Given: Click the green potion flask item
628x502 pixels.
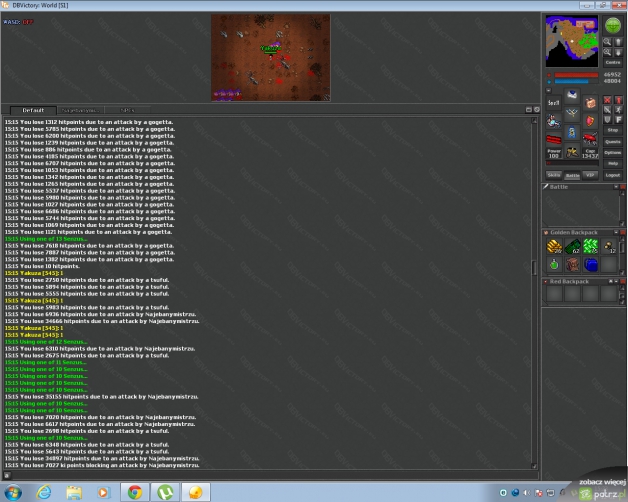Looking at the screenshot, I should (x=555, y=265).
